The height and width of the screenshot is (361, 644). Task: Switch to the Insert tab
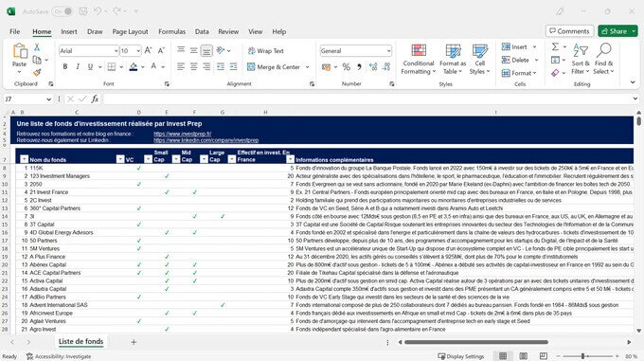(68, 31)
